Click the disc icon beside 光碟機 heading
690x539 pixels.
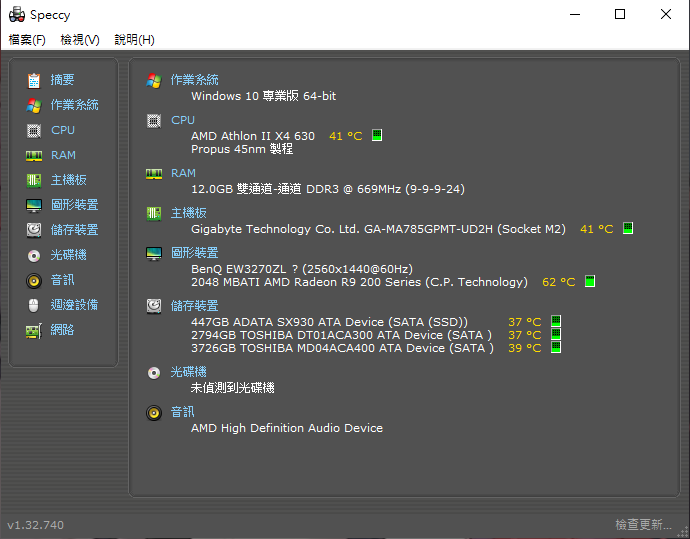(154, 373)
